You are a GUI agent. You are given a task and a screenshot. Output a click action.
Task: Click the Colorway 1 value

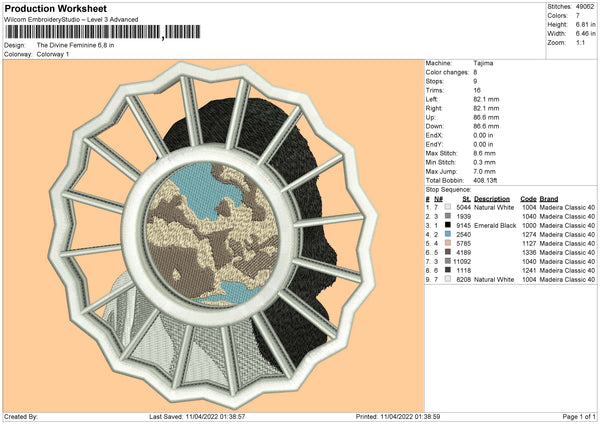point(53,54)
